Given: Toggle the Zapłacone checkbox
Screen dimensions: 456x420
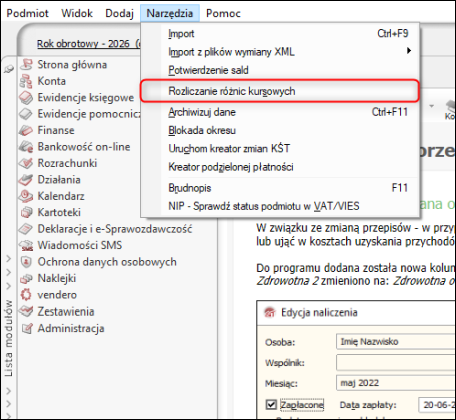Looking at the screenshot, I should [271, 405].
